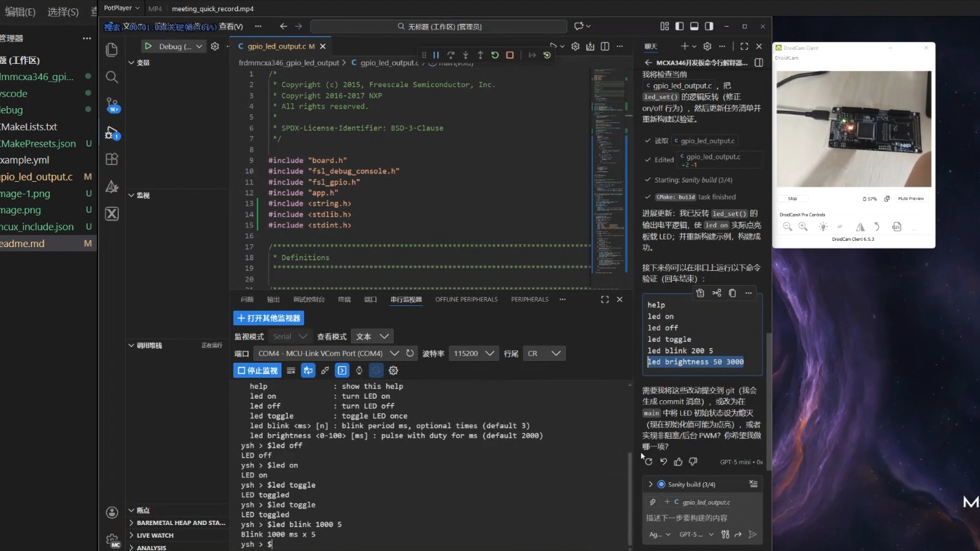This screenshot has height=551, width=980.
Task: Open the baud rate 115200 dropdown
Action: [473, 353]
